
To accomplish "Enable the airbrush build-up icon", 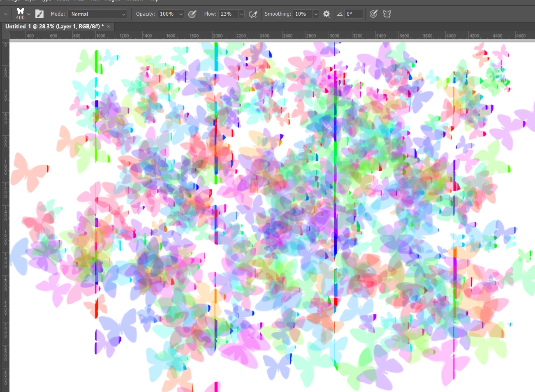I will [x=253, y=14].
